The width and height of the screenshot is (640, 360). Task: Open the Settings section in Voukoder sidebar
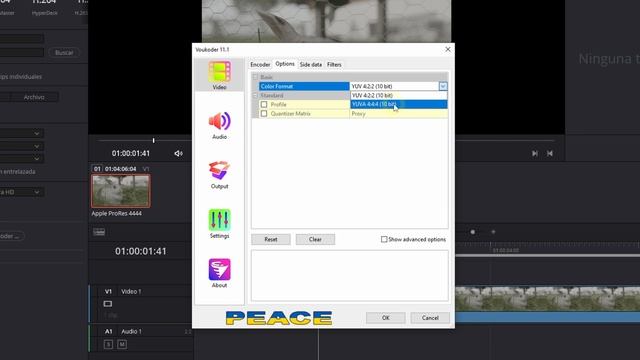tap(220, 224)
